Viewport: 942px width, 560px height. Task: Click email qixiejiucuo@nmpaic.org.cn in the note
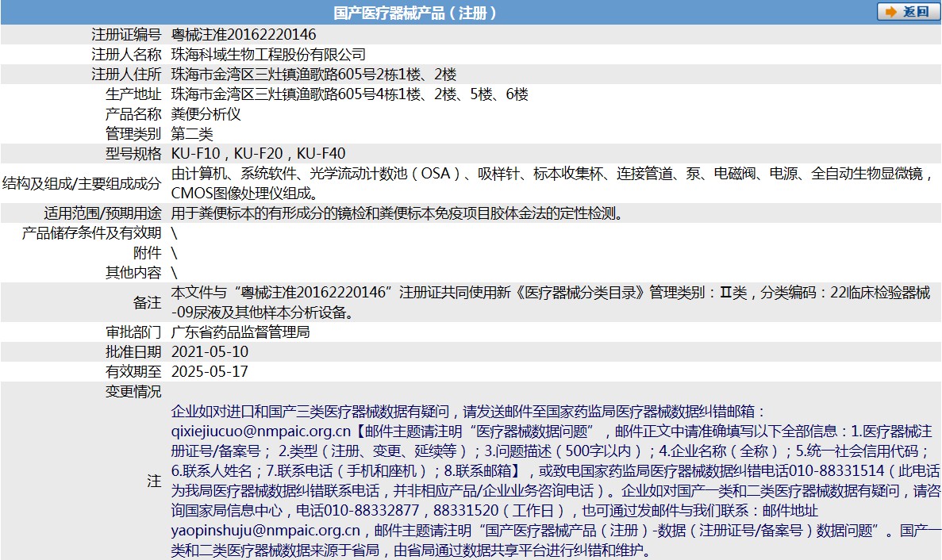pos(261,431)
